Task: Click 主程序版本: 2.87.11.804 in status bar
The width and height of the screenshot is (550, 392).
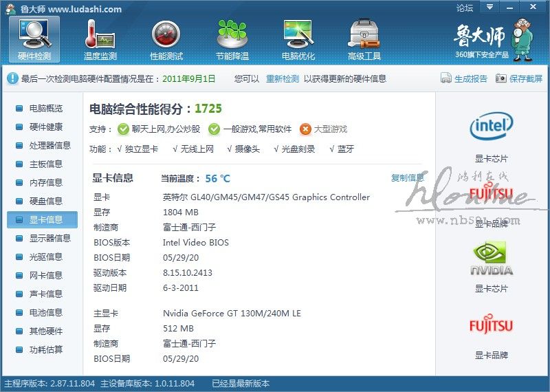Action: point(49,384)
